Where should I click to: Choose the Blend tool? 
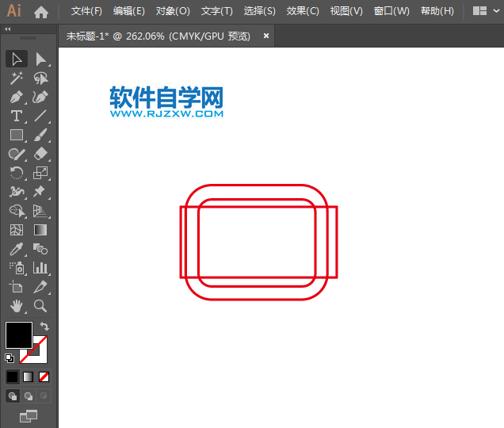(x=40, y=249)
